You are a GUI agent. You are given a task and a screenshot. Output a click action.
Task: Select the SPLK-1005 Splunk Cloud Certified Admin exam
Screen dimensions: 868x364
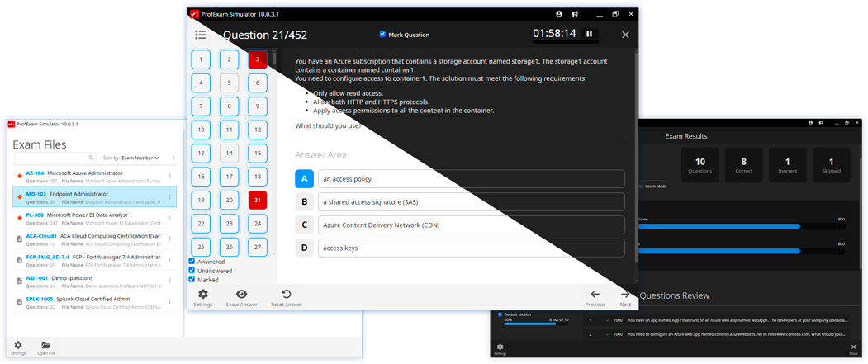coord(95,302)
